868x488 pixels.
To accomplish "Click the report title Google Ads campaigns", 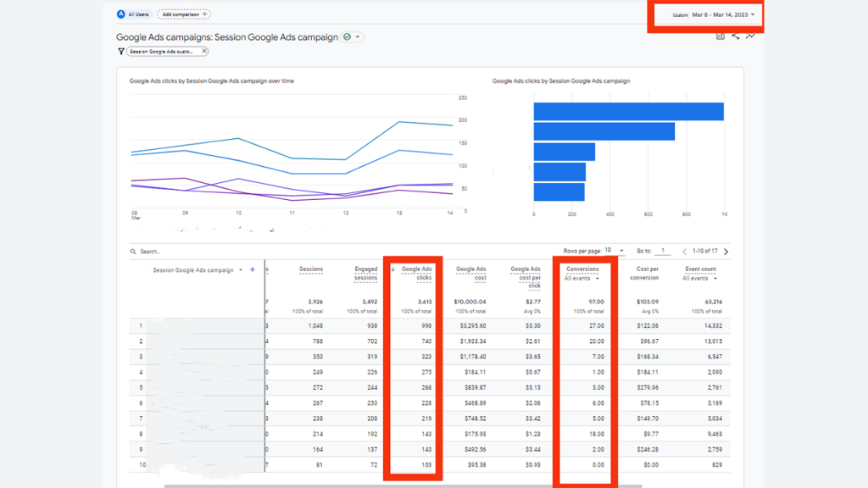I will [227, 37].
